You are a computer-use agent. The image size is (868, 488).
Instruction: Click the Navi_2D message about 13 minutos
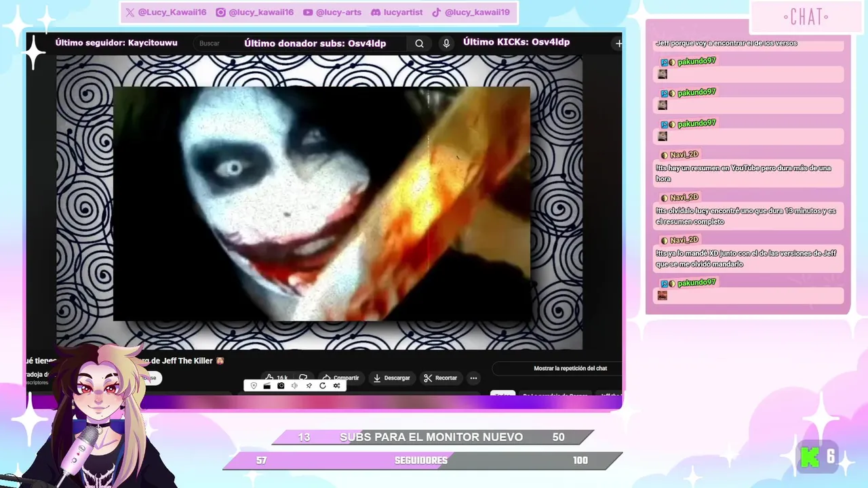tap(749, 216)
